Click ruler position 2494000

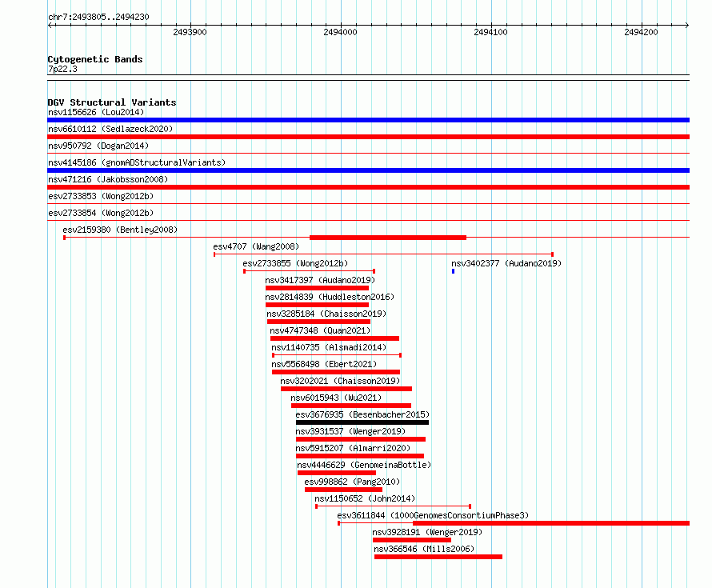point(340,32)
